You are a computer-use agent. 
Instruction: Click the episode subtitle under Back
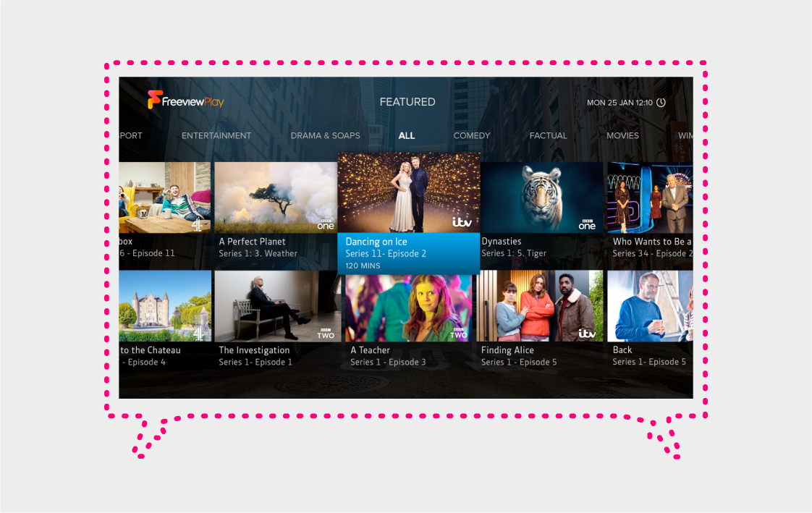[x=649, y=362]
